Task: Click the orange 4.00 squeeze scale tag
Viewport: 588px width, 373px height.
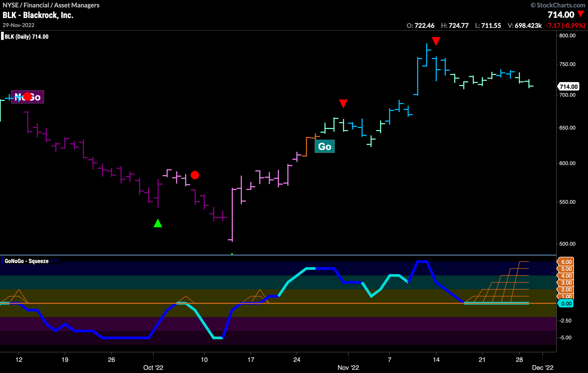Action: (x=566, y=276)
